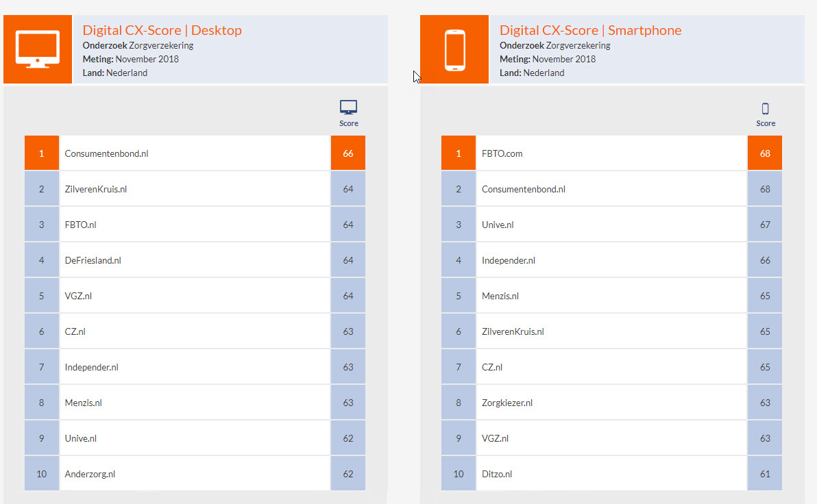Select the 'Digital CX-Score | Smartphone' heading
The image size is (817, 504).
click(590, 30)
